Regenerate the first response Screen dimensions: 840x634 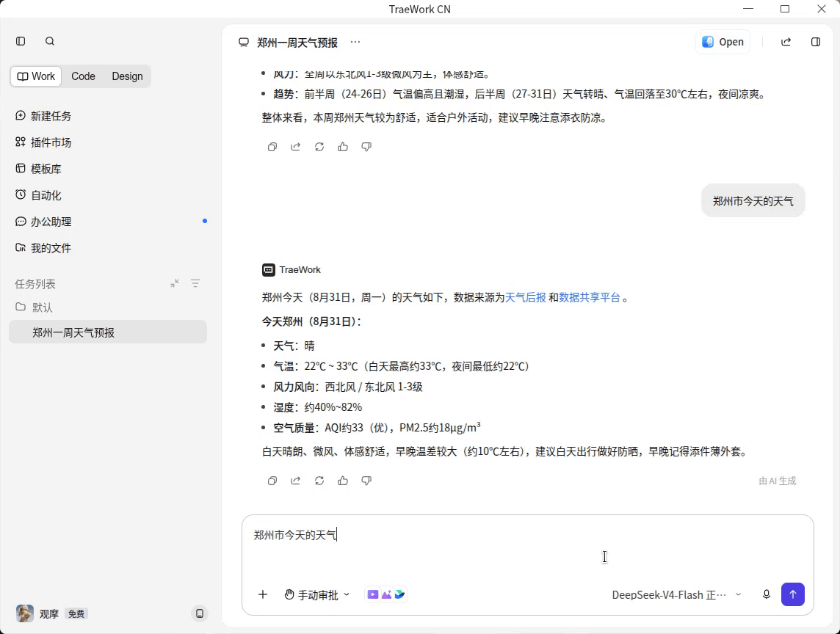(x=319, y=147)
